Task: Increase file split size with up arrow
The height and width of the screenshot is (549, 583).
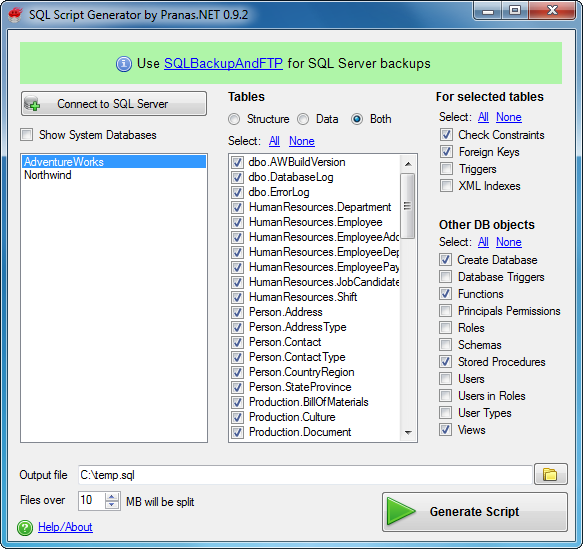Action: [x=112, y=496]
